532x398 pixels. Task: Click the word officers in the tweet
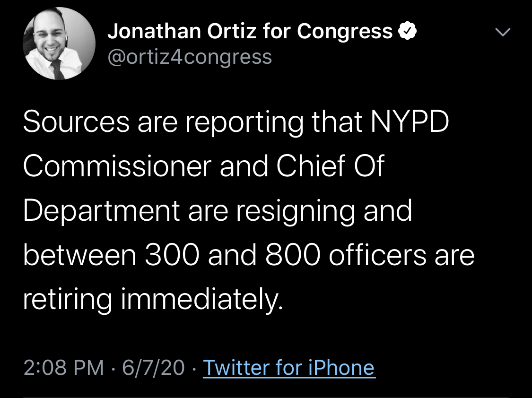click(x=378, y=255)
